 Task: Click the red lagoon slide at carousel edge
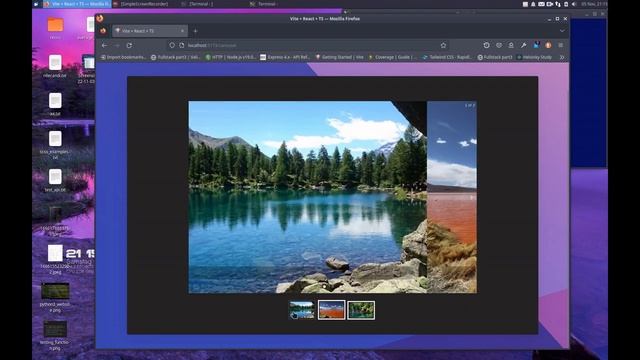pyautogui.click(x=452, y=197)
